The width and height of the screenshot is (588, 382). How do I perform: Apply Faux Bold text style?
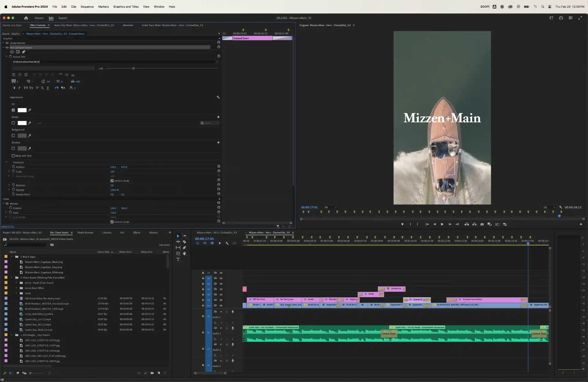coord(14,88)
